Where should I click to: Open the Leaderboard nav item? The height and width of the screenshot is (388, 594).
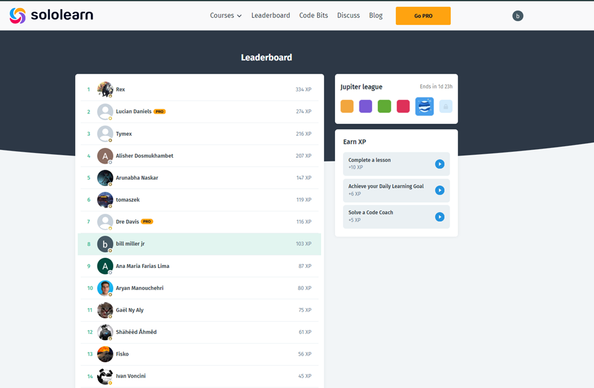coord(270,16)
